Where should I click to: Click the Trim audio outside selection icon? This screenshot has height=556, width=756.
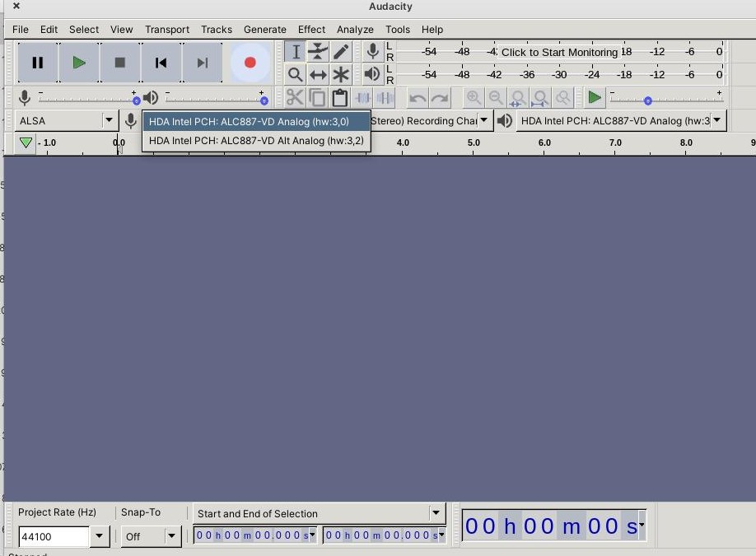click(x=362, y=98)
